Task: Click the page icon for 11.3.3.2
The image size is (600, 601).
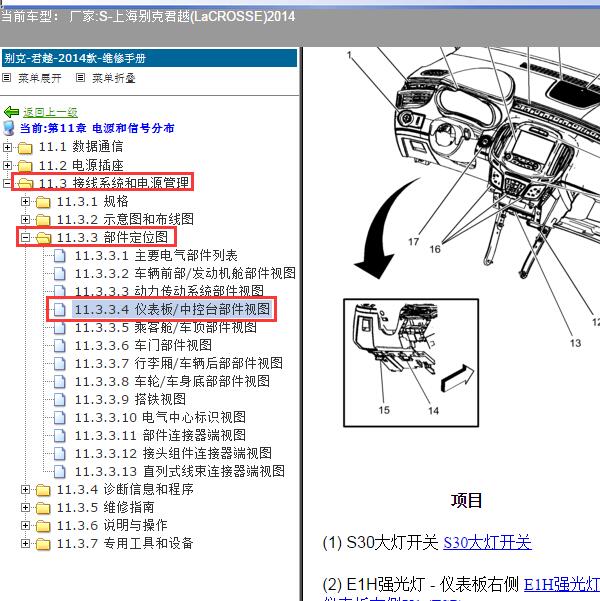Action: 60,273
